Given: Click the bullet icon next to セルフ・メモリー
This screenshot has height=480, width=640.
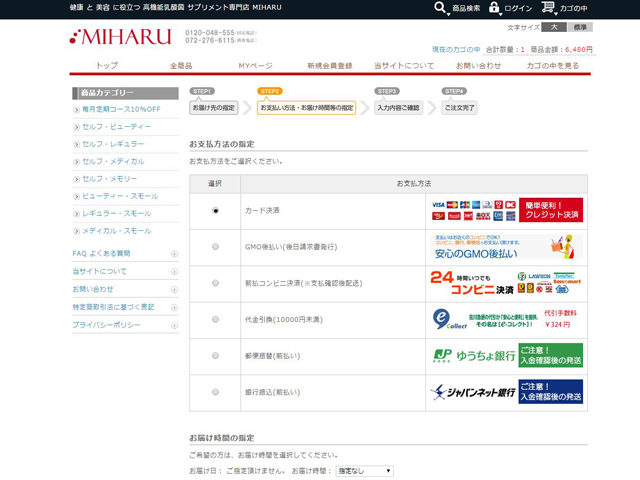Looking at the screenshot, I should 76,179.
